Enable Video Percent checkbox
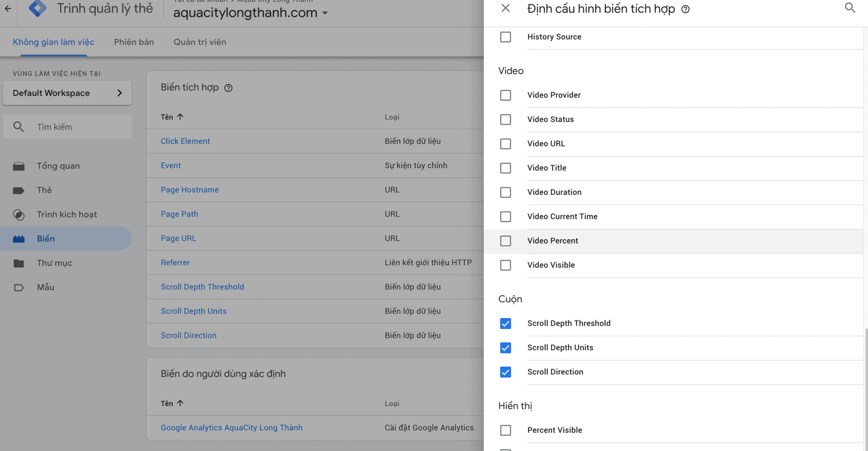This screenshot has height=451, width=868. [505, 241]
